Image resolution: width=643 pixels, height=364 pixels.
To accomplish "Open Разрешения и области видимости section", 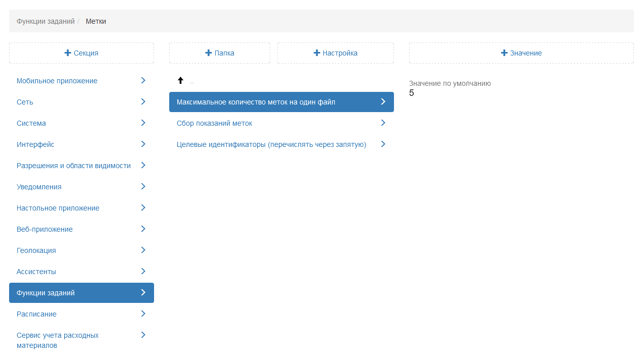I will click(74, 166).
